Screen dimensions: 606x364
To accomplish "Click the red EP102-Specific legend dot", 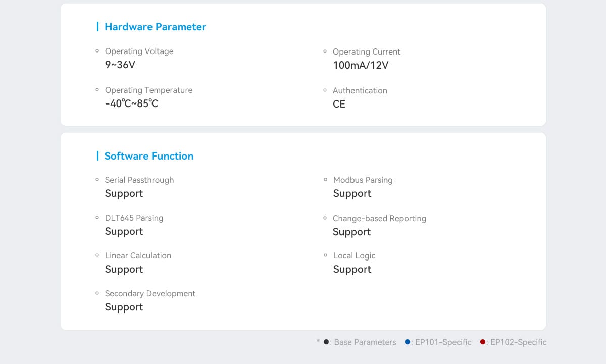I will (x=483, y=342).
